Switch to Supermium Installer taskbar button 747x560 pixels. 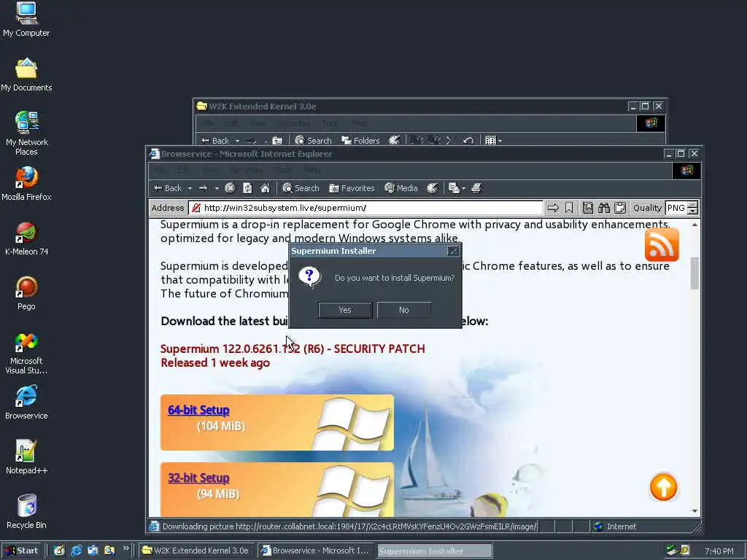click(x=435, y=551)
